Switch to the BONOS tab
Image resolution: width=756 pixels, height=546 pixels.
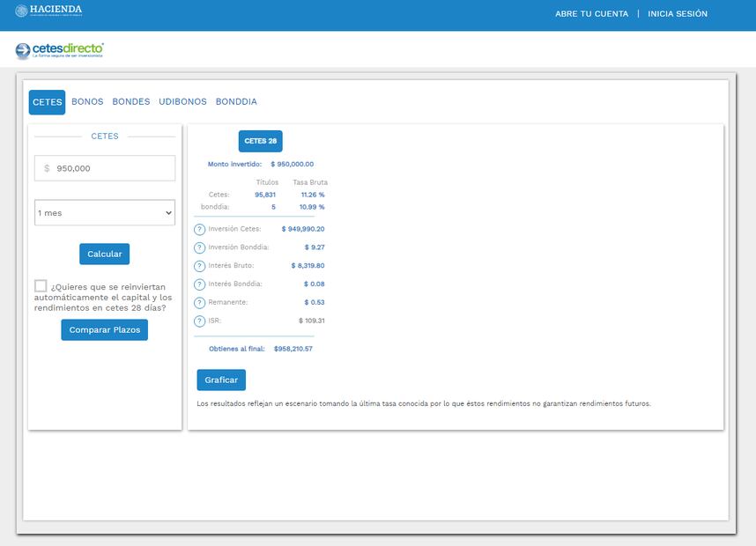coord(87,101)
